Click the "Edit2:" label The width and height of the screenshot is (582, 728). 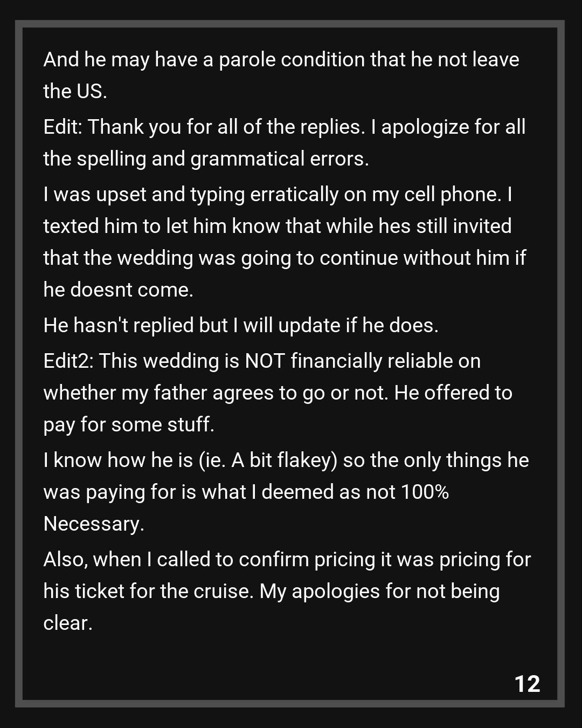coord(68,361)
